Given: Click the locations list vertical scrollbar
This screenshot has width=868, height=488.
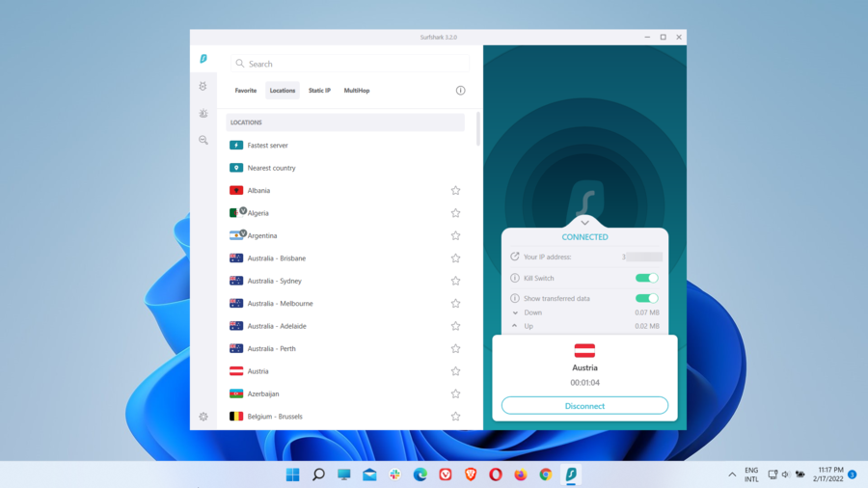Looking at the screenshot, I should 477,129.
